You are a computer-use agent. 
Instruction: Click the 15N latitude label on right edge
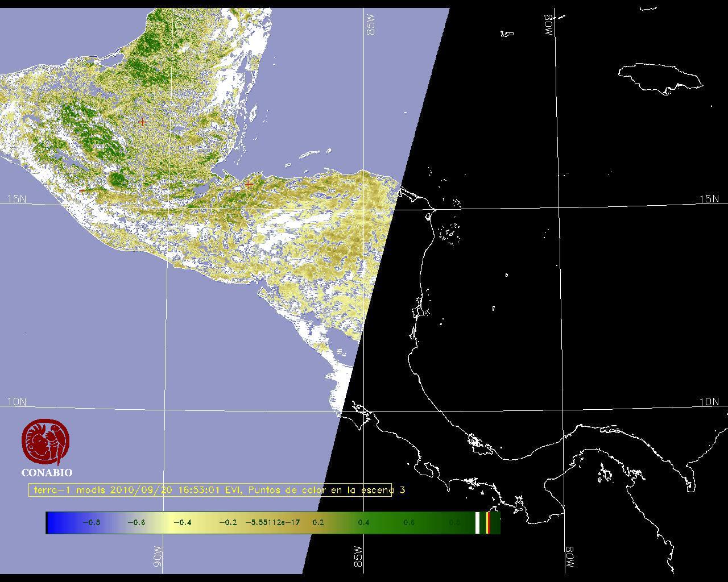click(709, 199)
